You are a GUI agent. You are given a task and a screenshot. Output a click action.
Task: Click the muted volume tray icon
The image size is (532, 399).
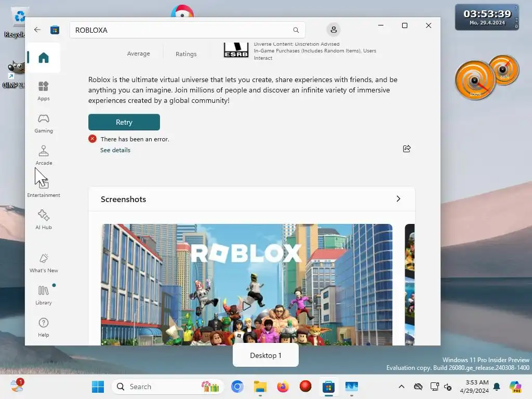447,387
